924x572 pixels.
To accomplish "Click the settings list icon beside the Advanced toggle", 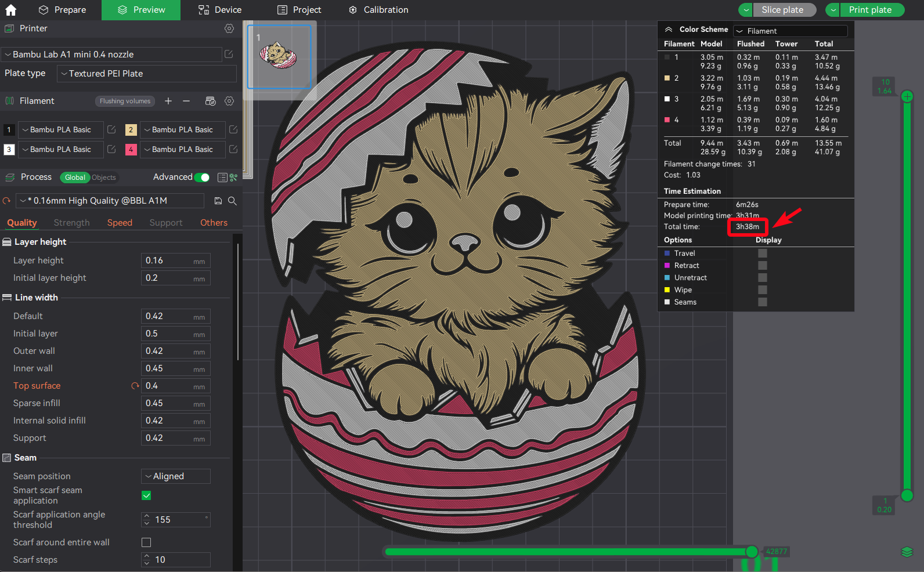I will tap(222, 178).
